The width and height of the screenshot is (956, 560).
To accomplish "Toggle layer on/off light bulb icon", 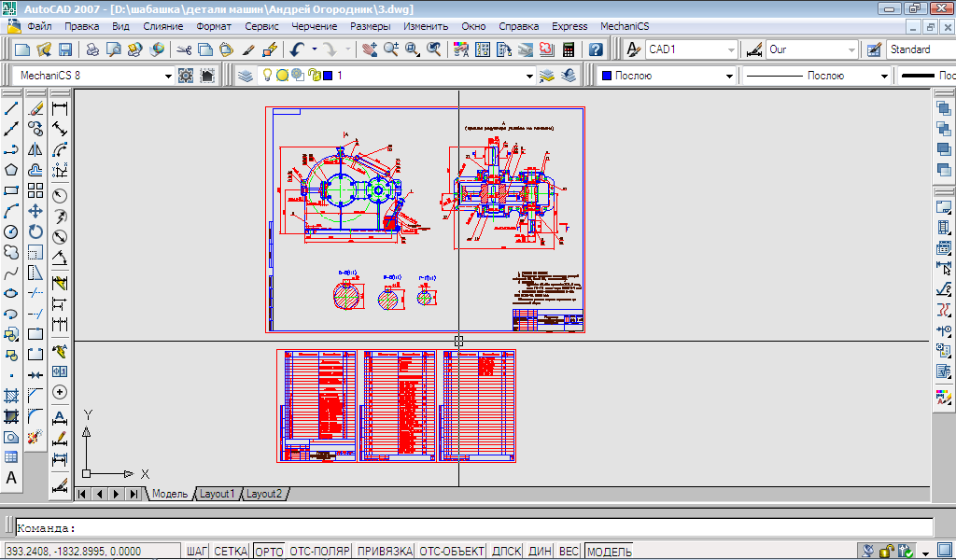I will [x=266, y=75].
